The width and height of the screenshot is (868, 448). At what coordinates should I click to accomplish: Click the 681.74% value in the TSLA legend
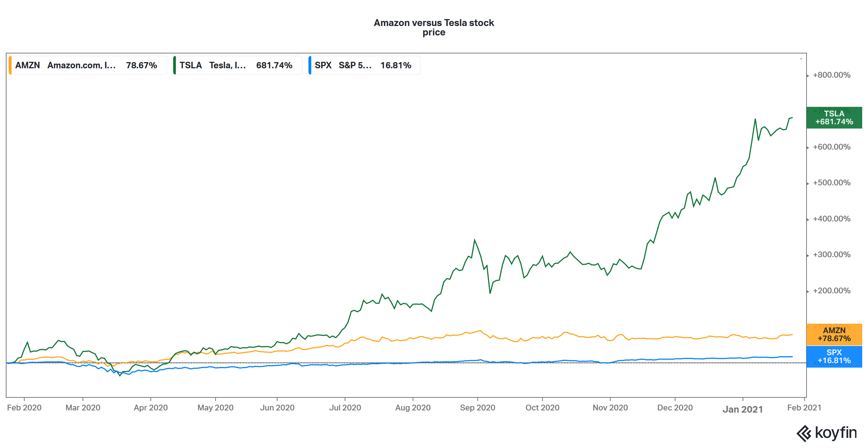point(274,65)
